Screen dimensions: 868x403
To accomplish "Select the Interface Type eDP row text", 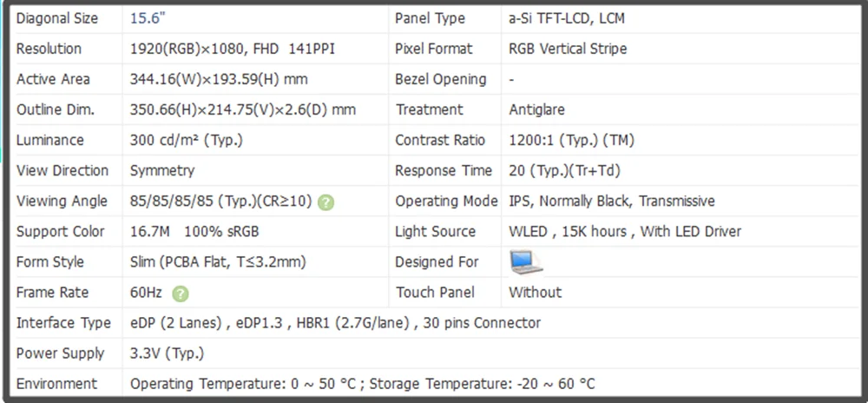I will (x=335, y=323).
